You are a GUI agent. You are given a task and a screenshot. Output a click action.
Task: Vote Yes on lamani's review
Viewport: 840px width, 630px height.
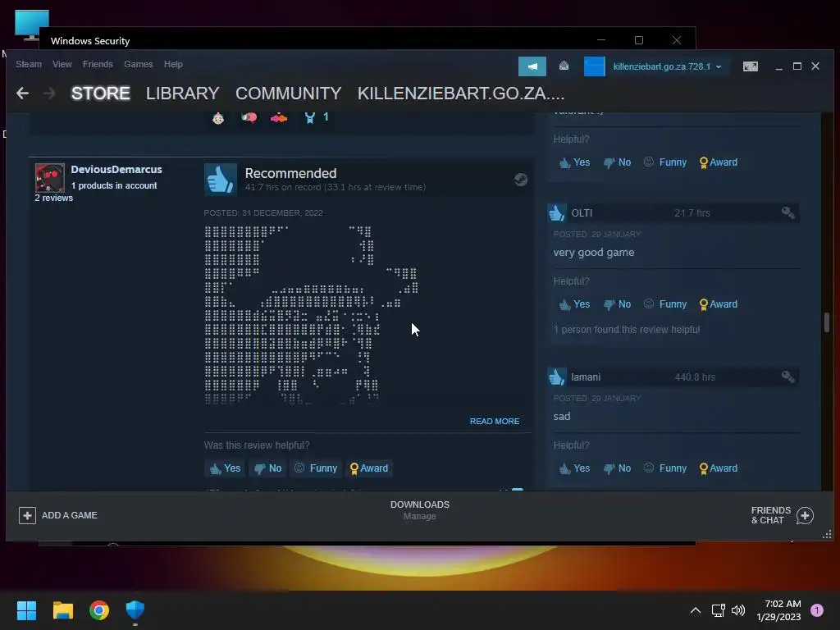coord(574,468)
